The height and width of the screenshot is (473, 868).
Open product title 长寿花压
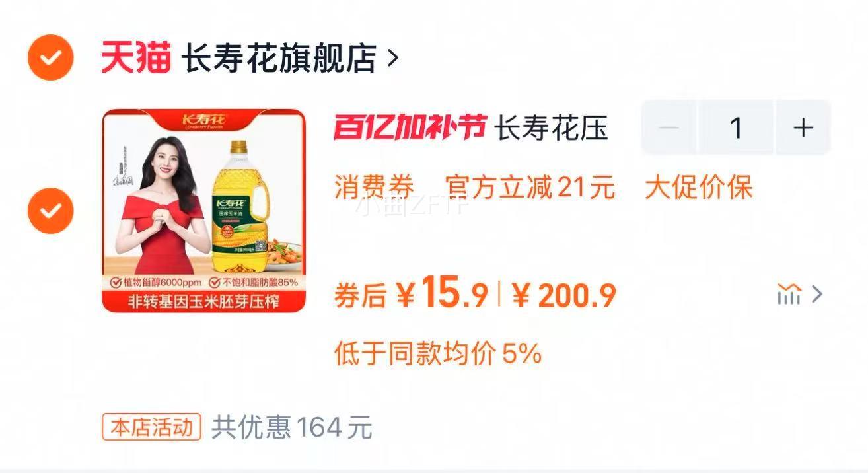[552, 127]
